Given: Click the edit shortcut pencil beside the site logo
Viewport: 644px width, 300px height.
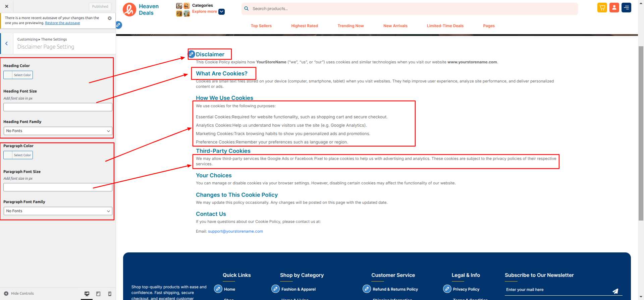Looking at the screenshot, I should pos(119,25).
